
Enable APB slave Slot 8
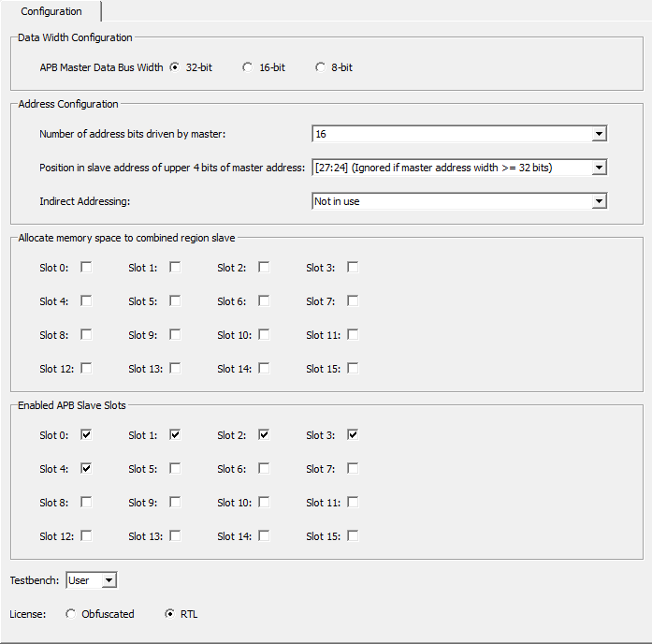coord(86,502)
